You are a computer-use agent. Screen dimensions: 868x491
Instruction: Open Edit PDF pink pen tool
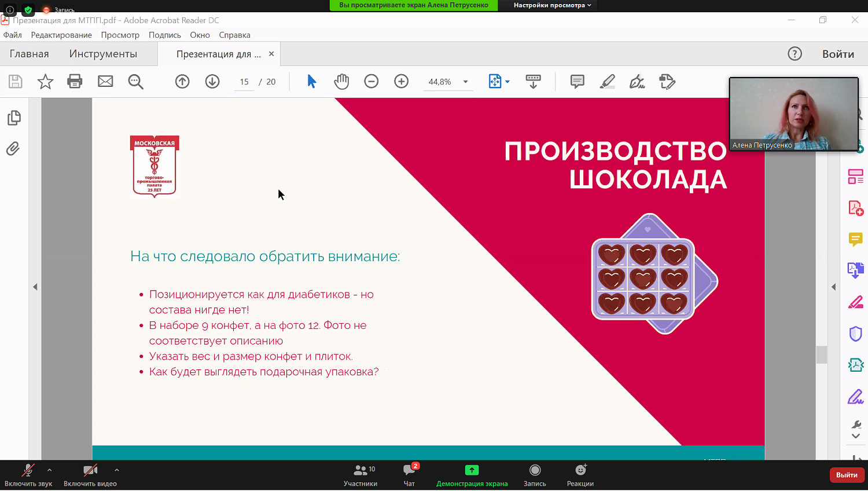tap(855, 302)
